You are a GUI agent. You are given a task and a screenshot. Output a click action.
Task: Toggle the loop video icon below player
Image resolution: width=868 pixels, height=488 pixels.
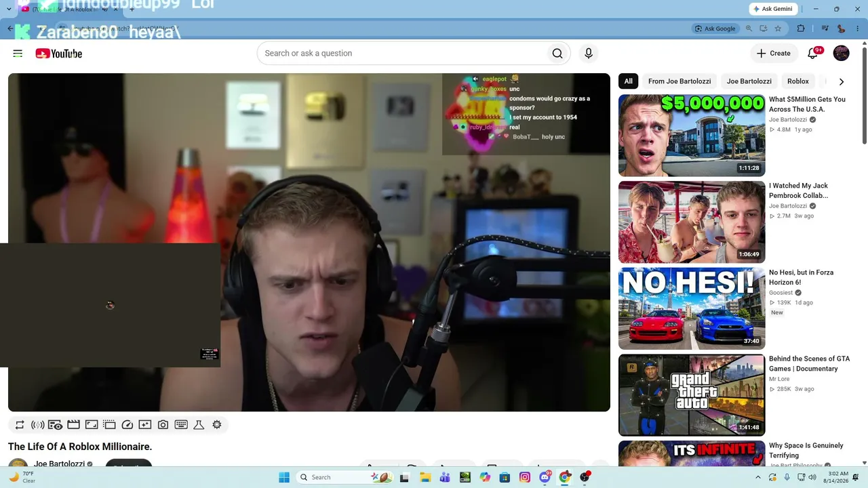pos(20,425)
